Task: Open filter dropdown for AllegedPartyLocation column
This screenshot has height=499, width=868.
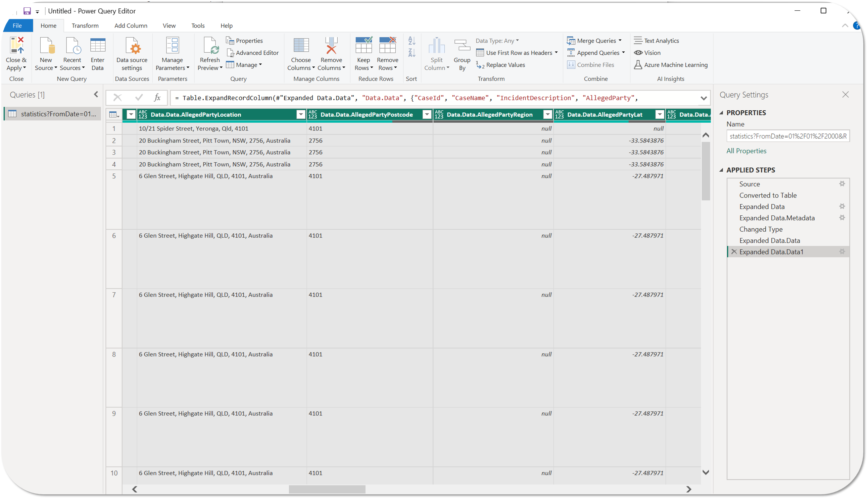Action: pos(300,114)
